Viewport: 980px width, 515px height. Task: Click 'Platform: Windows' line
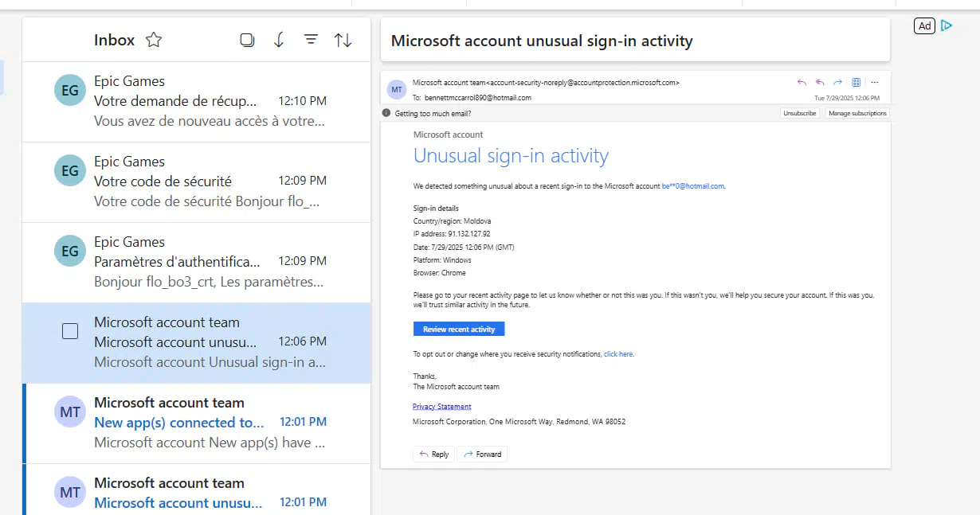(442, 260)
